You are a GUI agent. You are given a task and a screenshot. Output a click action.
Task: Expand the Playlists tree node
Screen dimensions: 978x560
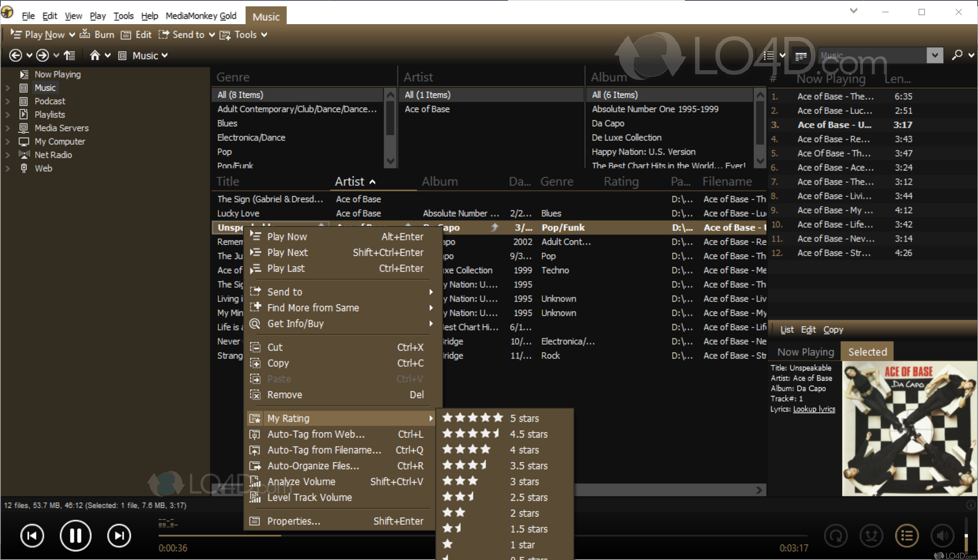[x=8, y=115]
